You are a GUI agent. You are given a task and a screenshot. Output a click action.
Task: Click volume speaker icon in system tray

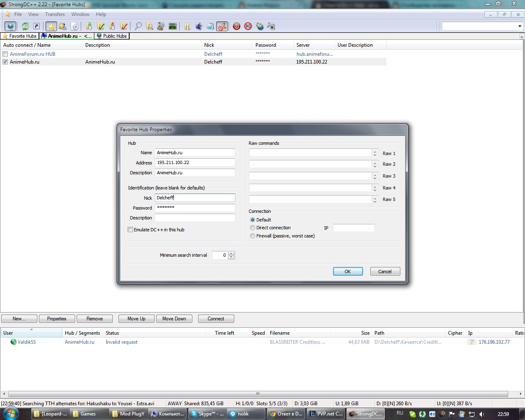click(482, 414)
